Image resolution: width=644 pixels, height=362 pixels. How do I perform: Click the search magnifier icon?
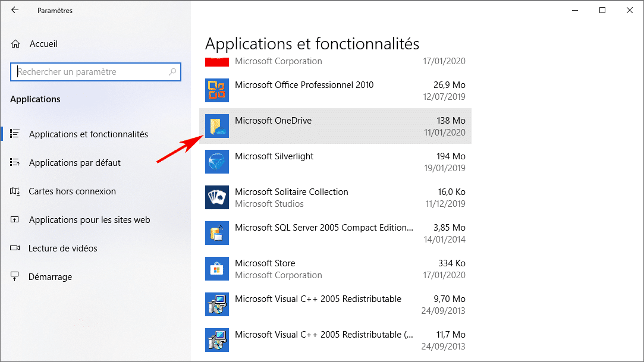click(172, 72)
